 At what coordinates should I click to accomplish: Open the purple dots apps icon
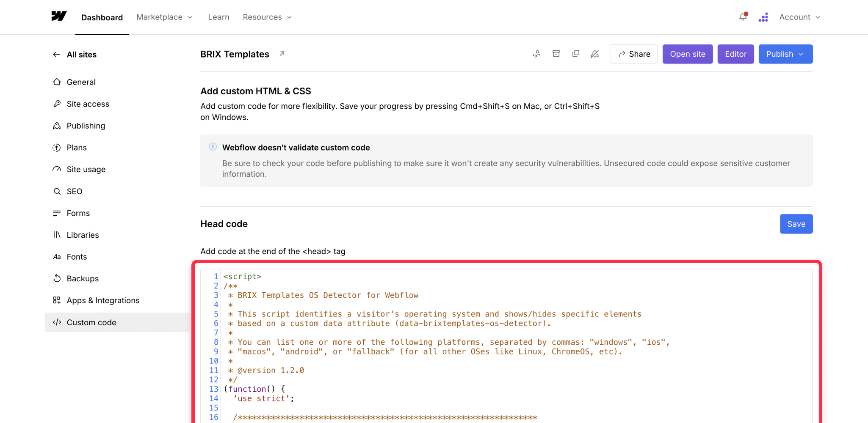tap(763, 17)
